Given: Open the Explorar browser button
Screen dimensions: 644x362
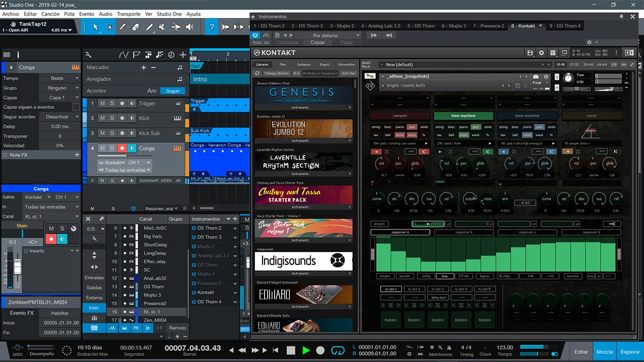Looking at the screenshot, I should (630, 352).
